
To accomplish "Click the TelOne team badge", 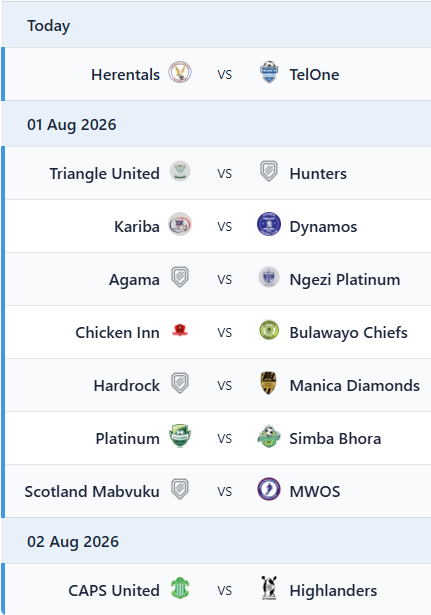I will tap(269, 73).
